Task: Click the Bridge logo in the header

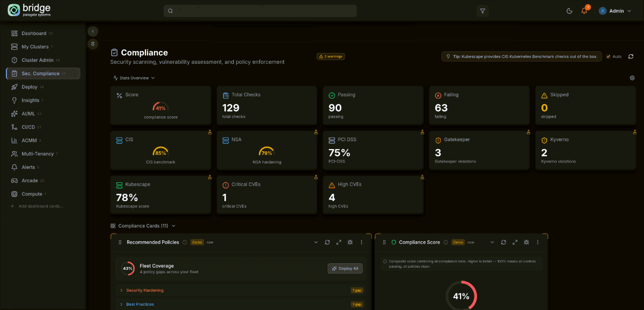Action: [28, 11]
